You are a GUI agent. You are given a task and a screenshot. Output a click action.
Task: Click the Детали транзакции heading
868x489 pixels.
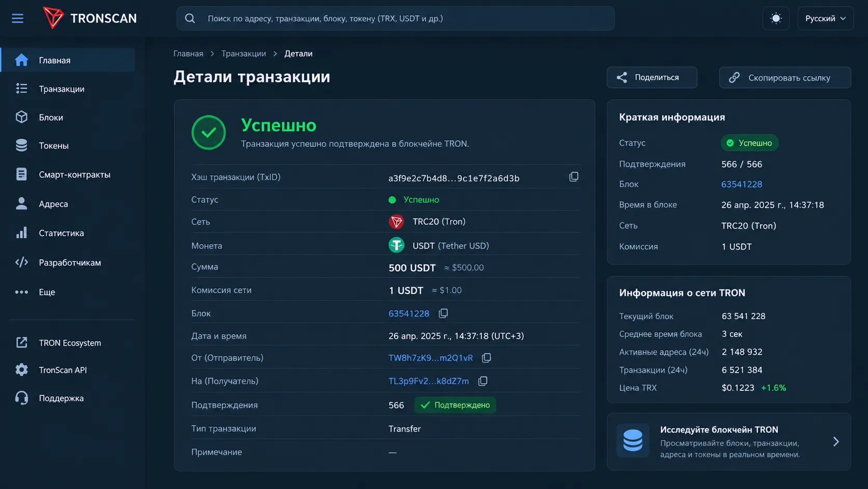(x=252, y=77)
